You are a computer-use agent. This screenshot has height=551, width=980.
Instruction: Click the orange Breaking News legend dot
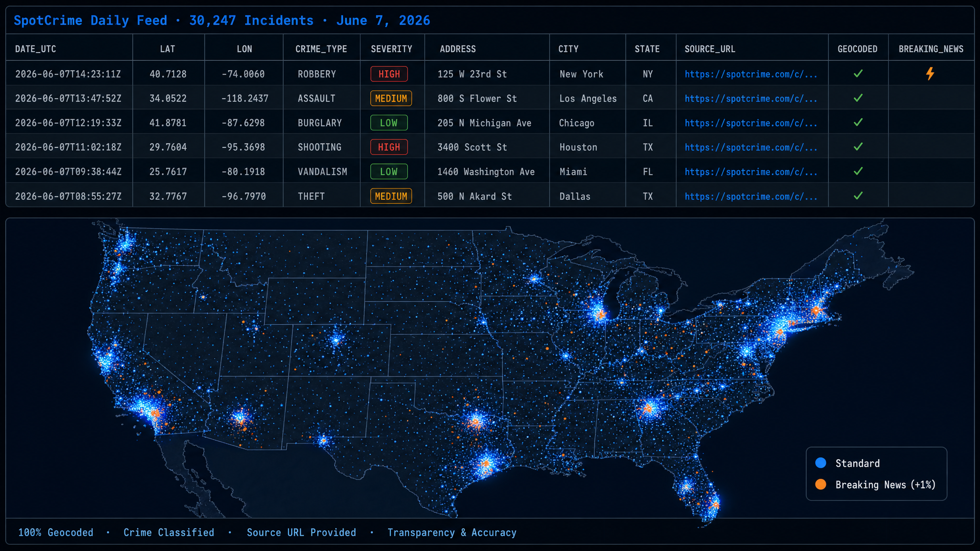coord(821,484)
